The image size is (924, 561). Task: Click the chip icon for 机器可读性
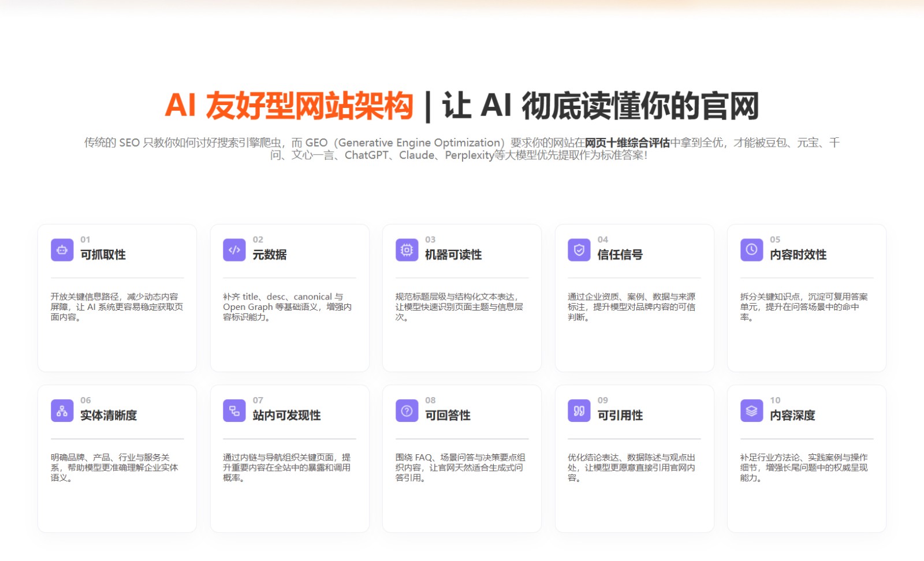pos(407,250)
